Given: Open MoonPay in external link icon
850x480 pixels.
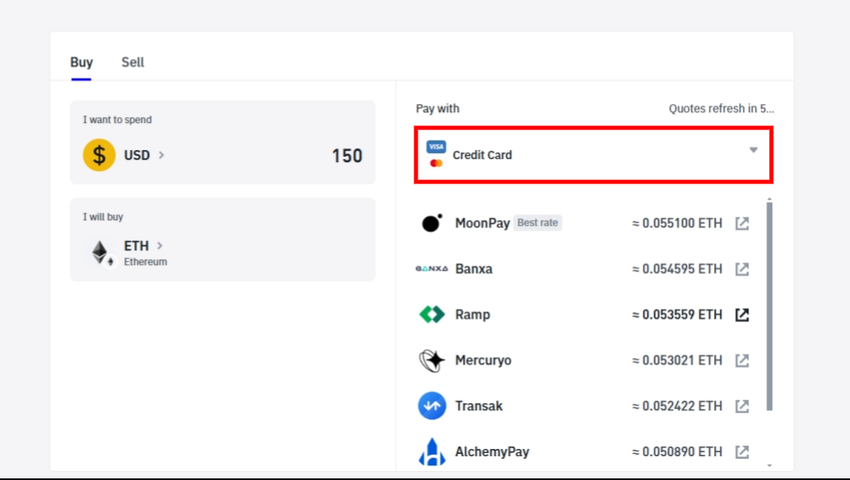Looking at the screenshot, I should click(742, 223).
